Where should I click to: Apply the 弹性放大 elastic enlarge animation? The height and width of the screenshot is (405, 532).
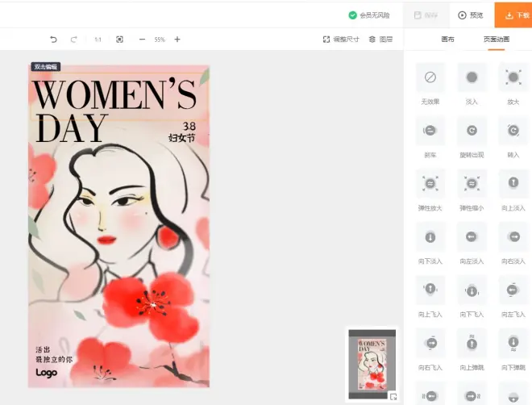tap(430, 183)
